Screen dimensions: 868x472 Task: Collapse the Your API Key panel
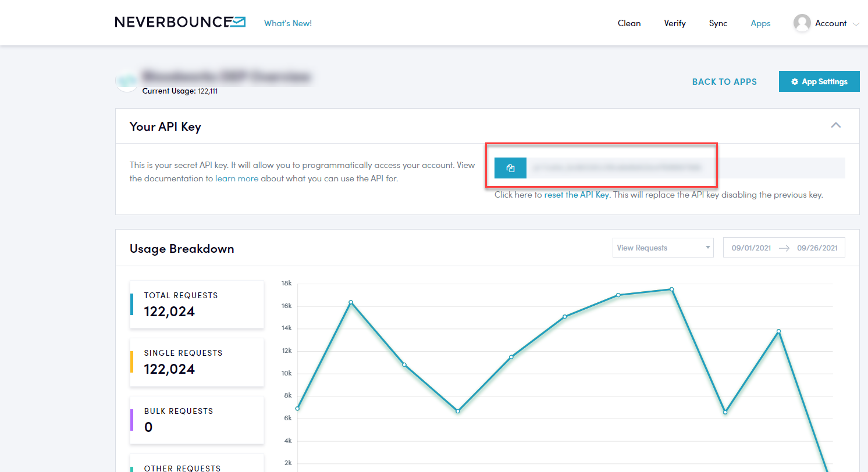(x=836, y=126)
